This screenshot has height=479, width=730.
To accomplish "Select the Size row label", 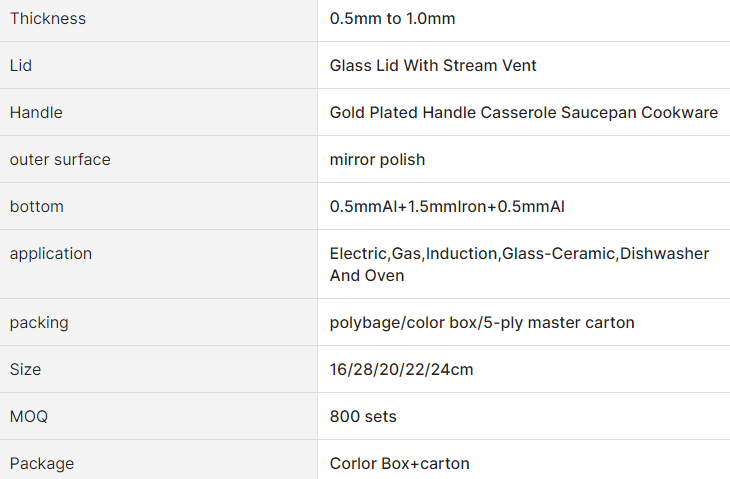I will tap(26, 370).
